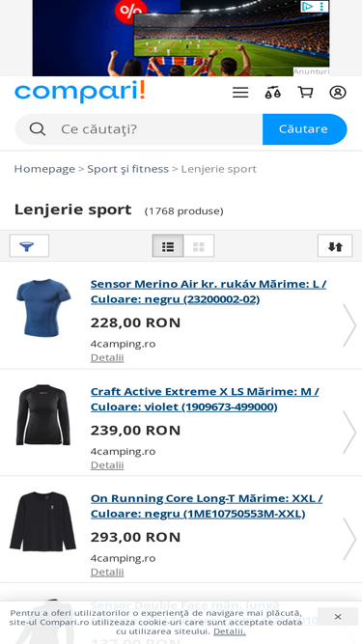This screenshot has height=644, width=362.
Task: Open the filter funnel button
Action: pos(29,245)
